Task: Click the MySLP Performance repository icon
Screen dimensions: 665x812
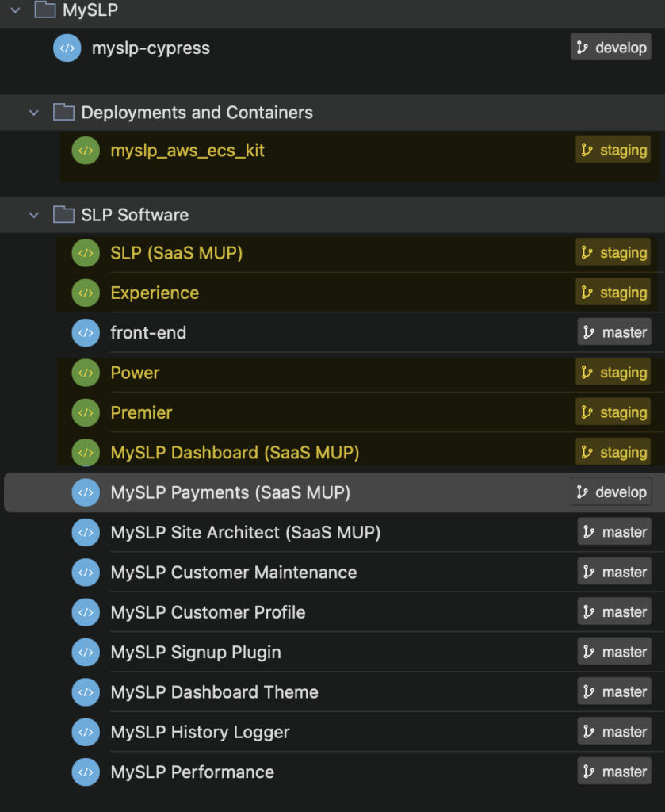Action: point(86,772)
